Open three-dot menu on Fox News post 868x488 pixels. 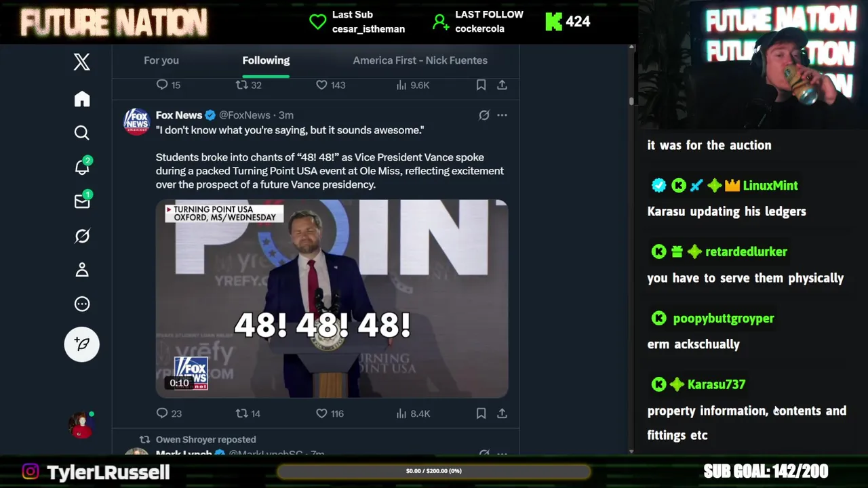coord(502,115)
